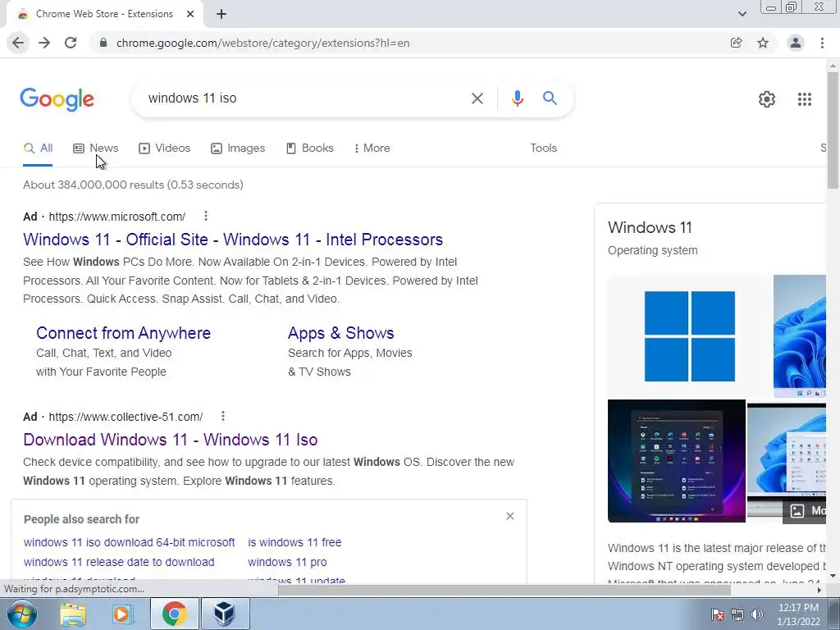Expand the tab search chevron

pyautogui.click(x=742, y=14)
